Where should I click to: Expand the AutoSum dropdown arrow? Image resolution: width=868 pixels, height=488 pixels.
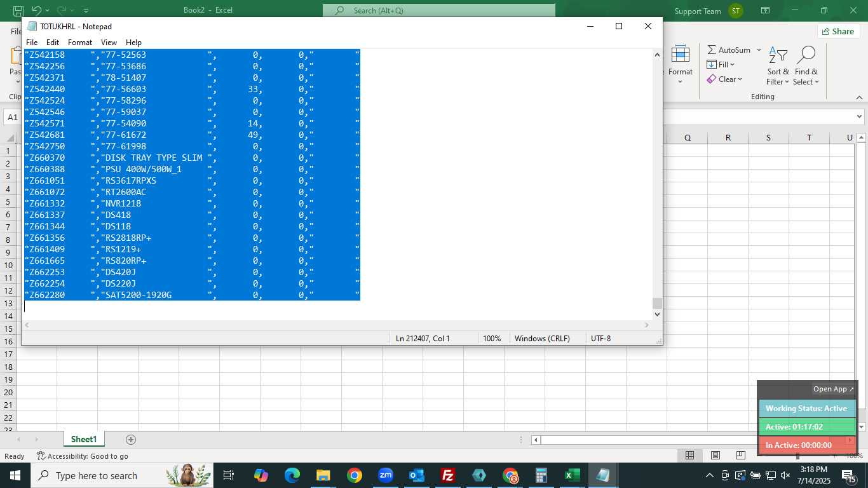pyautogui.click(x=759, y=50)
